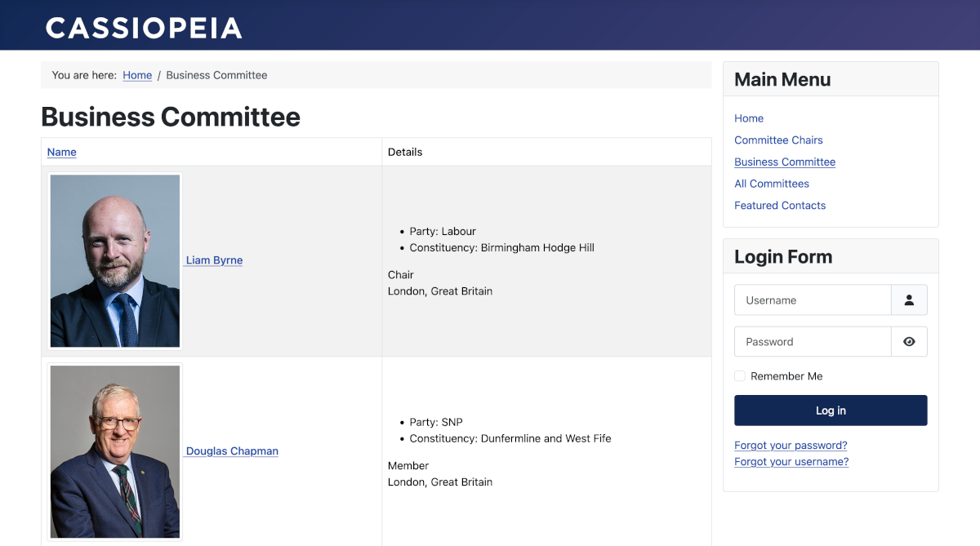This screenshot has width=980, height=546.
Task: Open the Forgot your username link
Action: pos(791,461)
